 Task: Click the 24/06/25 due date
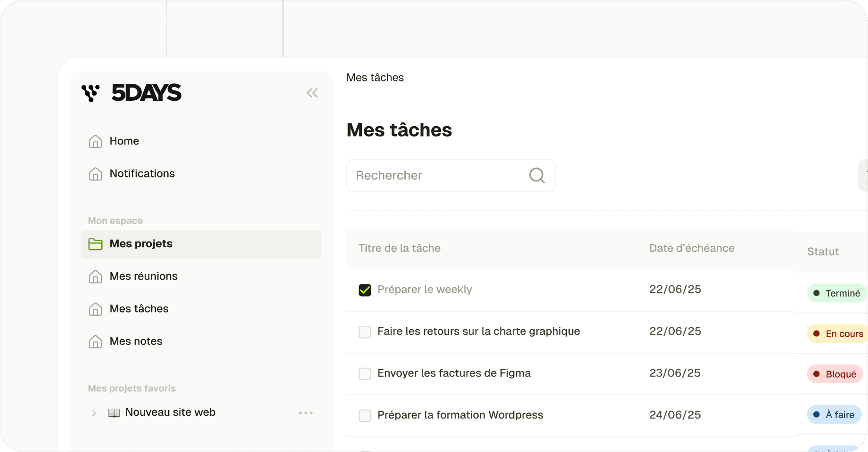coord(675,415)
